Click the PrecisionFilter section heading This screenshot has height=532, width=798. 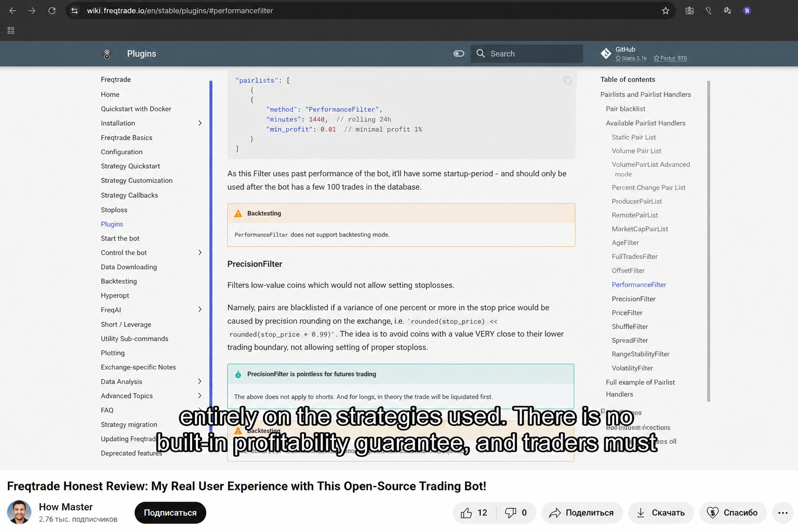pyautogui.click(x=255, y=264)
